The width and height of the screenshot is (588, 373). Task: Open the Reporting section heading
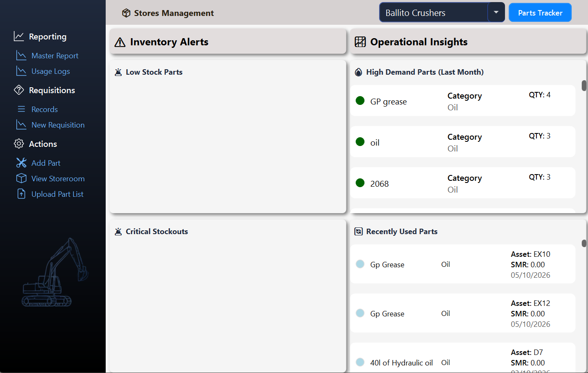(48, 37)
